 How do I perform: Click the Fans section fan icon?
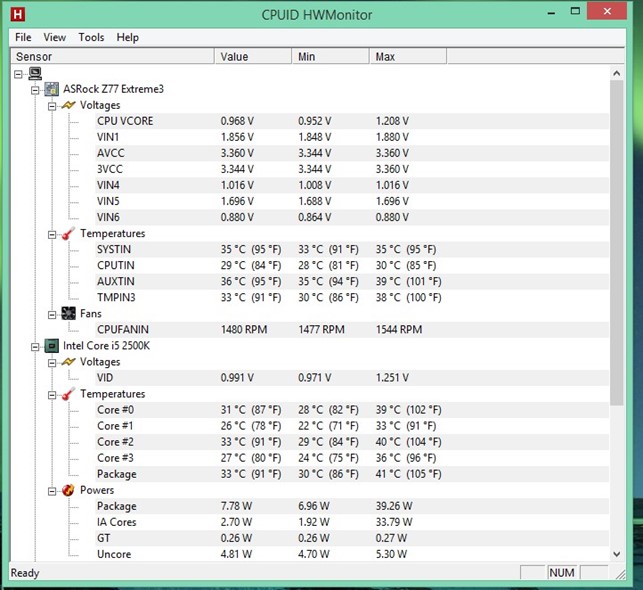tap(68, 314)
